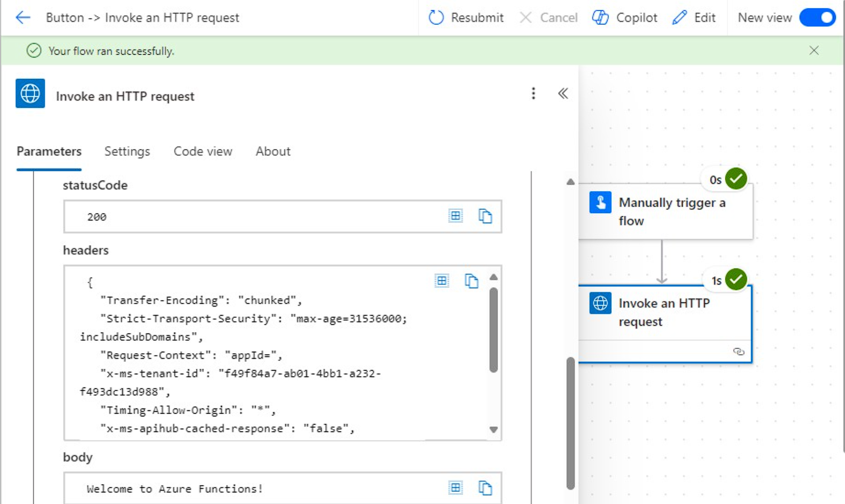This screenshot has height=504, width=845.
Task: Switch to the Code view tab
Action: [x=203, y=151]
